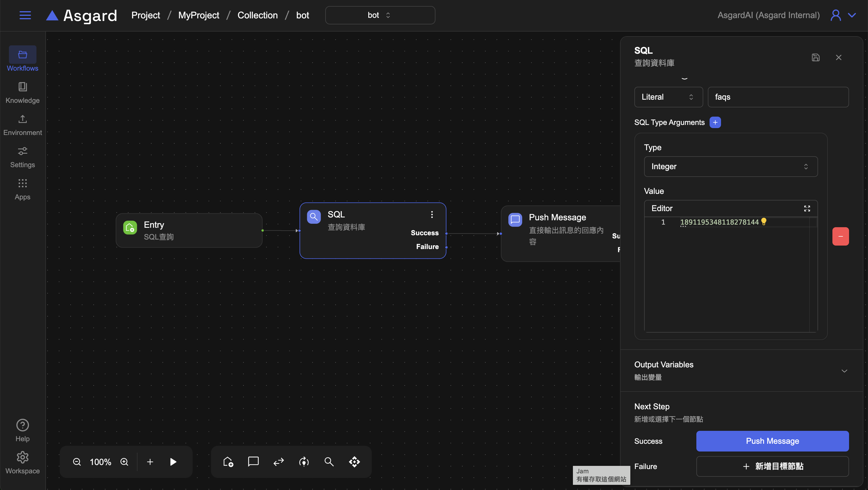The width and height of the screenshot is (868, 490).
Task: Go to Environment in sidebar
Action: (x=23, y=125)
